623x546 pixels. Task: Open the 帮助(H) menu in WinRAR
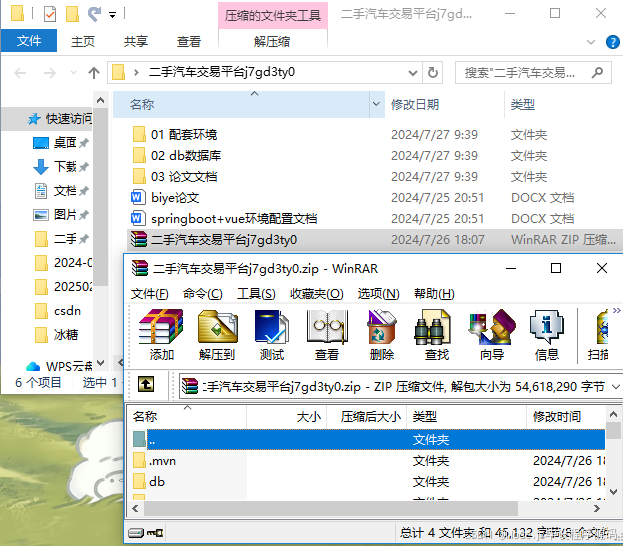click(x=434, y=294)
